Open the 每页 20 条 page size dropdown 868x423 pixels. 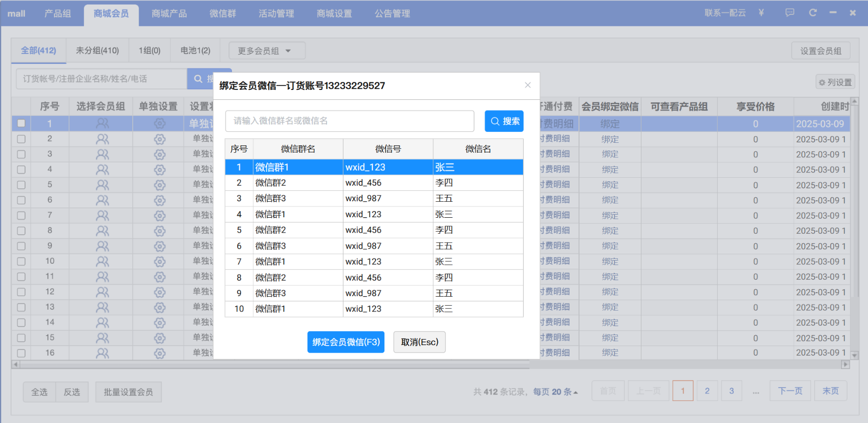[555, 392]
